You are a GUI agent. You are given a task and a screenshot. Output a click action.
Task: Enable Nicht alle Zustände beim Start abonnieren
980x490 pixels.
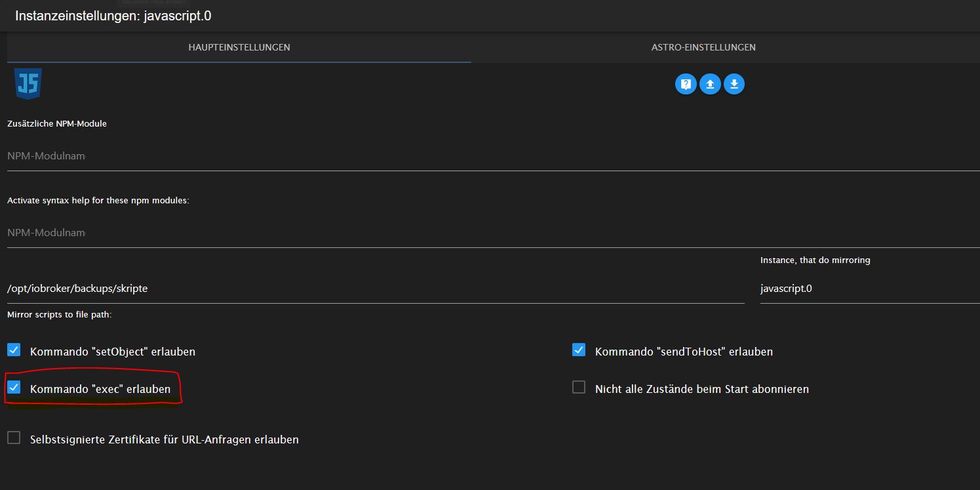click(x=579, y=387)
